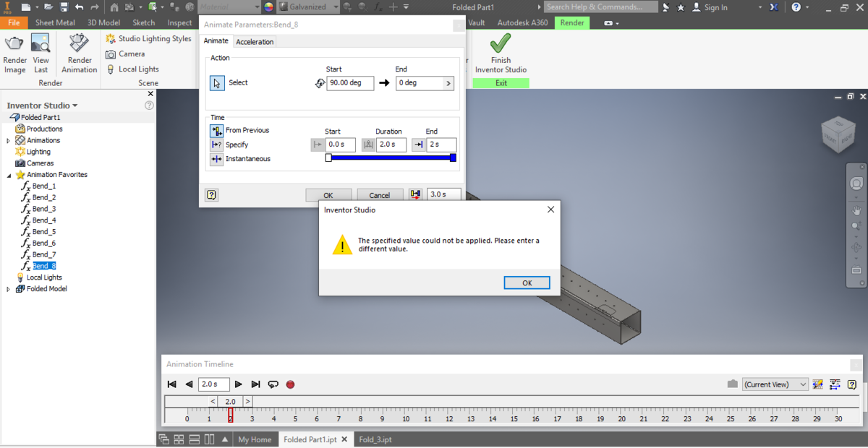
Task: Toggle the From Previous time option
Action: (216, 131)
